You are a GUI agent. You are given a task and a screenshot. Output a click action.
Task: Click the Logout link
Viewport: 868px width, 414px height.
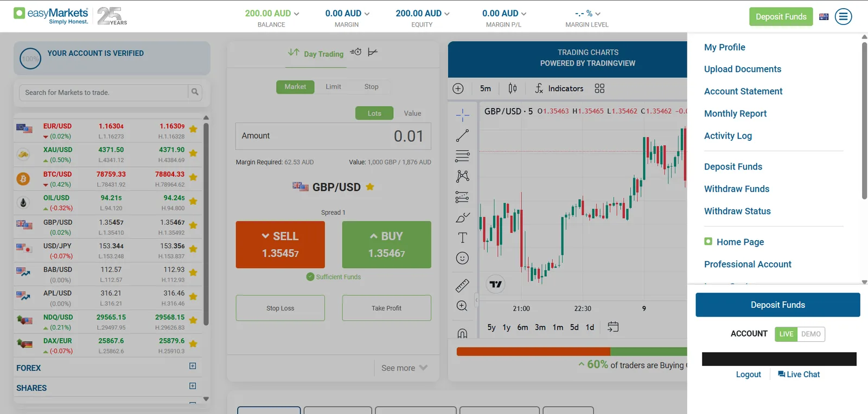pos(748,374)
